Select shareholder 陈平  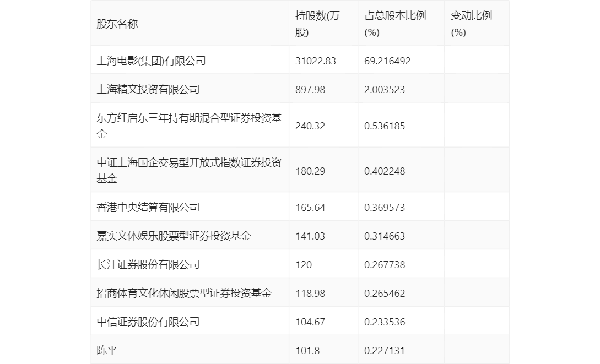coord(107,350)
